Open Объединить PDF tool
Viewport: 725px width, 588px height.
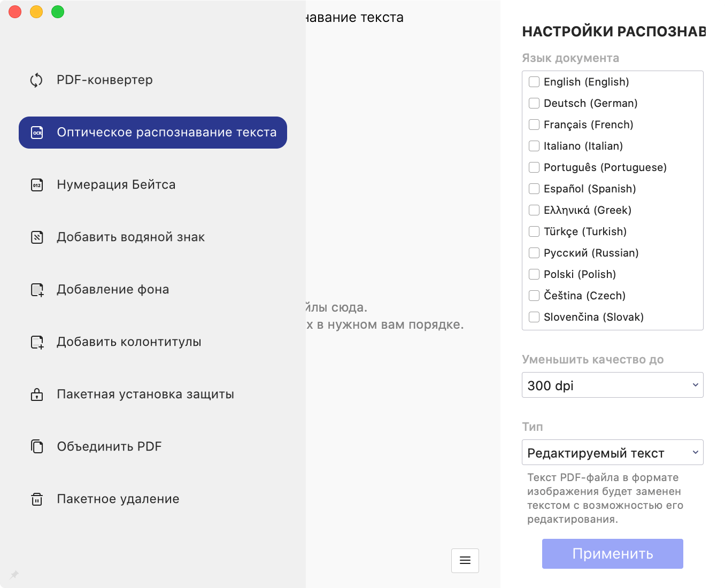click(x=153, y=447)
